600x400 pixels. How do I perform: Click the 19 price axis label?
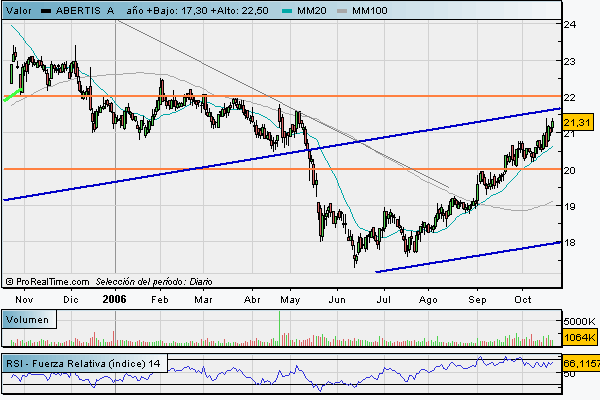(569, 206)
